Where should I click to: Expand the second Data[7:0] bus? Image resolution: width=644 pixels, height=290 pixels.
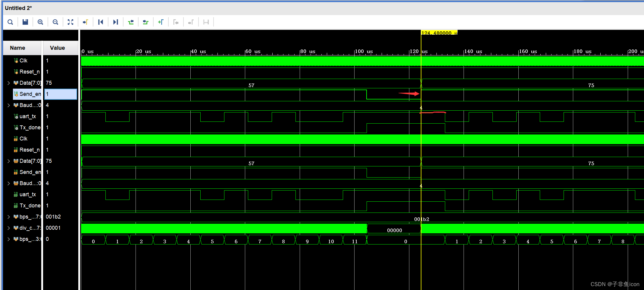[x=8, y=161]
